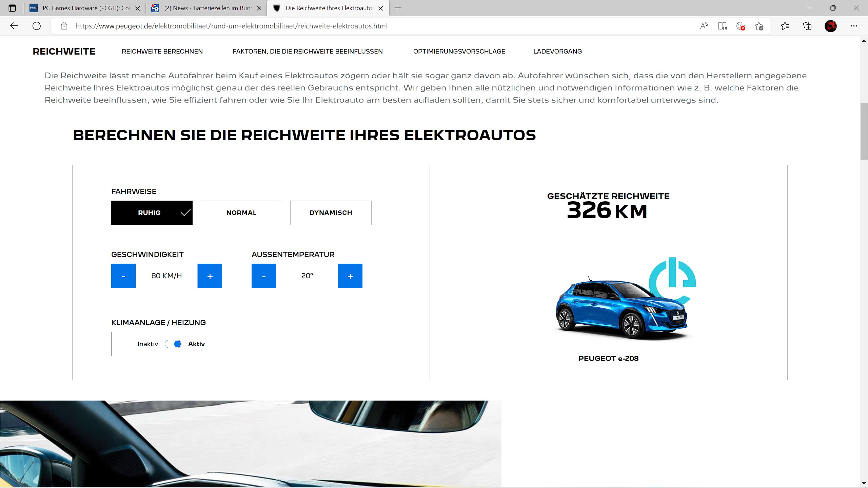Screen dimensions: 868x488
Task: Add page to favorites star icon
Action: click(759, 26)
